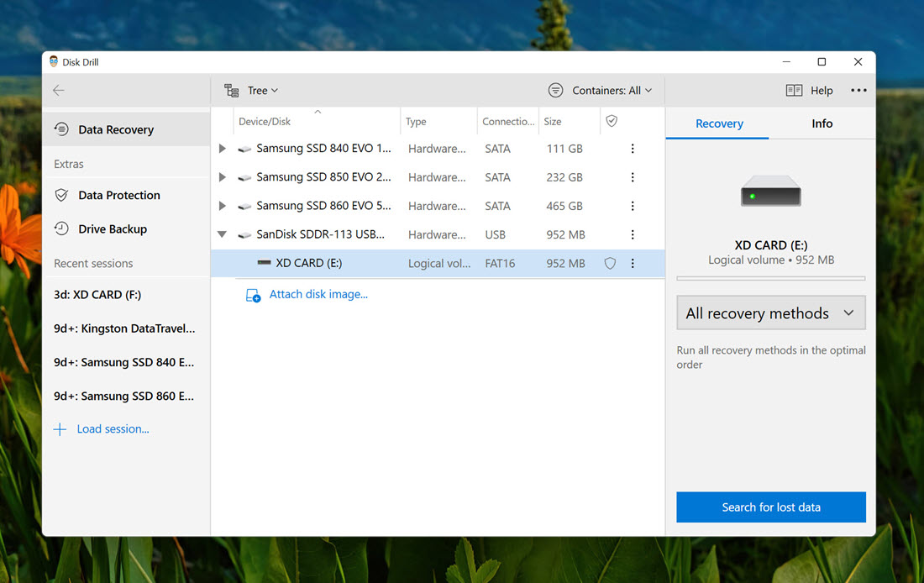Click Attach disk image link
The image size is (924, 583).
coord(318,294)
